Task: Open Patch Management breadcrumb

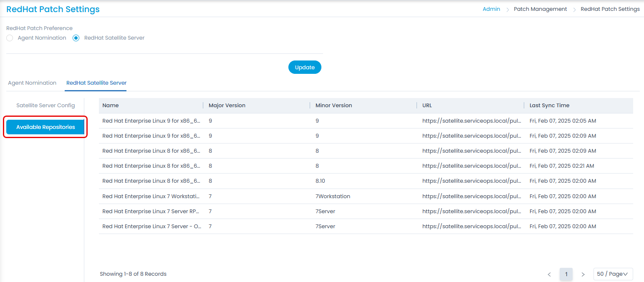Action: [x=540, y=9]
